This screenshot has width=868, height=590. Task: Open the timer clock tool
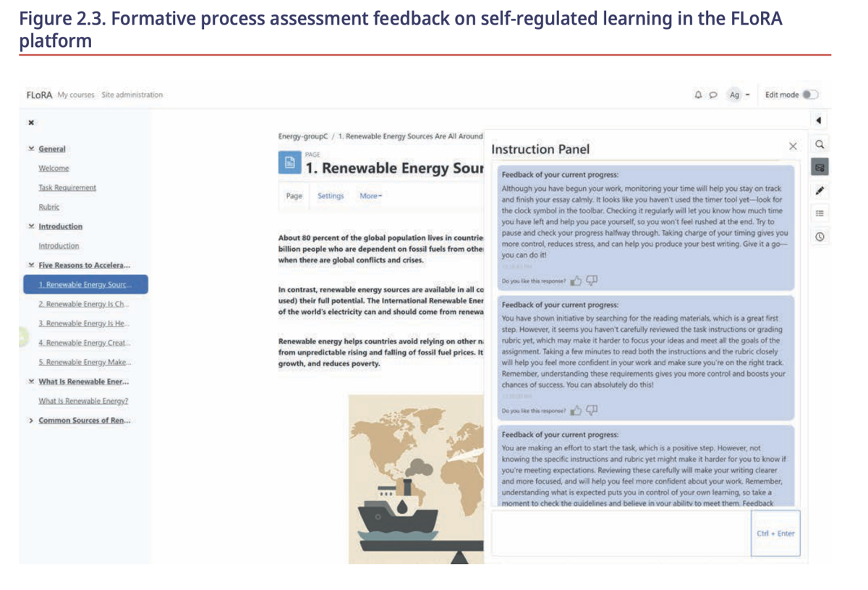pos(819,236)
